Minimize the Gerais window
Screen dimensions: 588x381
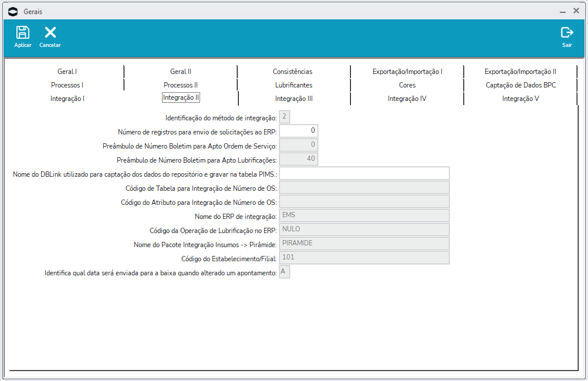pyautogui.click(x=563, y=12)
